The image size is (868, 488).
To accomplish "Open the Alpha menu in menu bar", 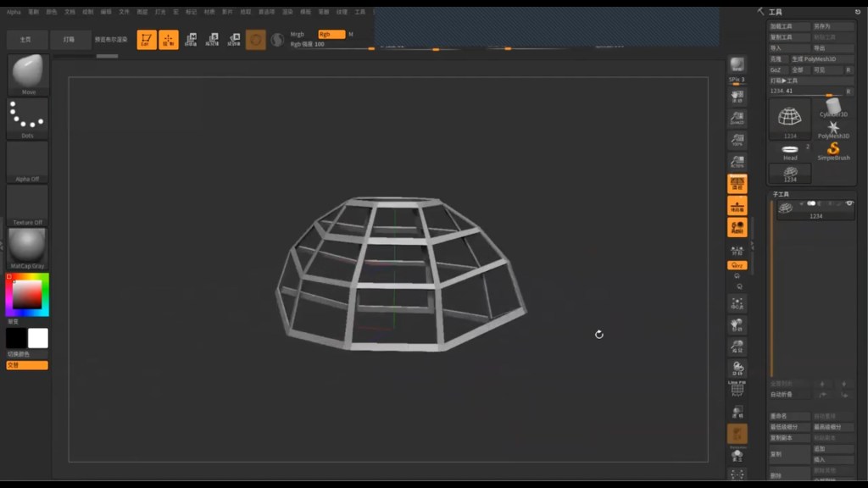I will [x=14, y=12].
